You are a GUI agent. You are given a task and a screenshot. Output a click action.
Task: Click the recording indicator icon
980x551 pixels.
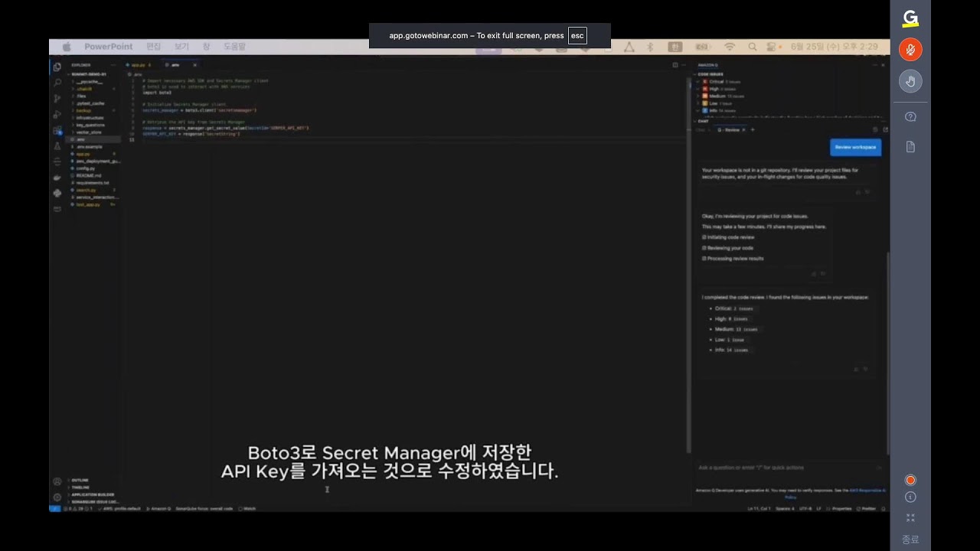tap(910, 480)
